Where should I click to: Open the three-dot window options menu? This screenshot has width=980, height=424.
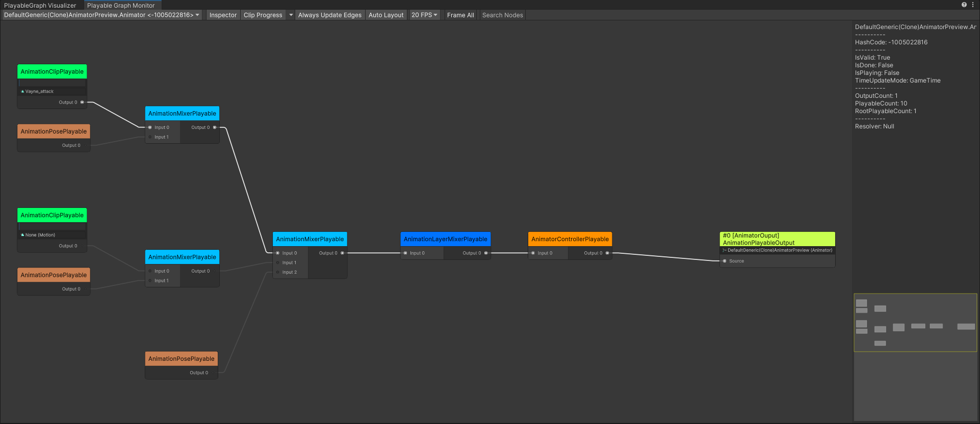click(x=973, y=5)
